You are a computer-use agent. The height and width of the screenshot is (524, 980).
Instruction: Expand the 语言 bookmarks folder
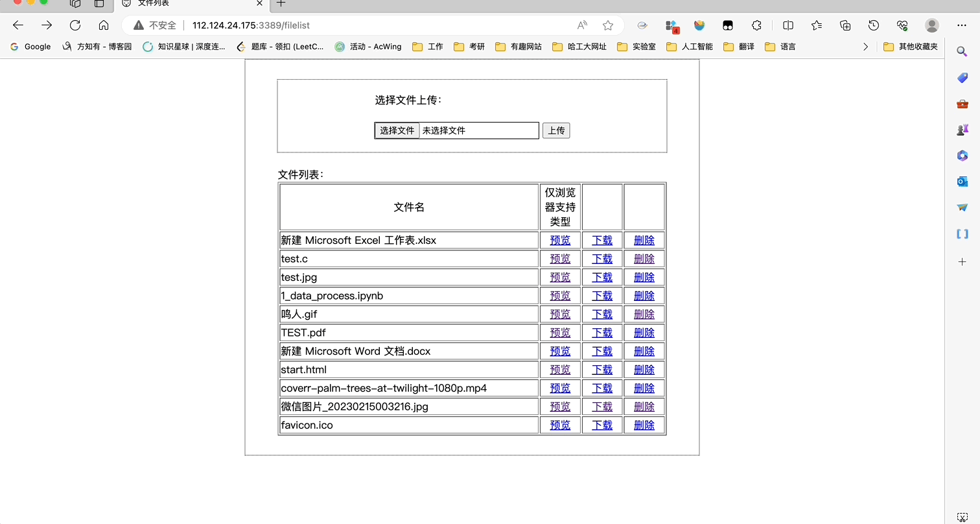click(x=780, y=47)
